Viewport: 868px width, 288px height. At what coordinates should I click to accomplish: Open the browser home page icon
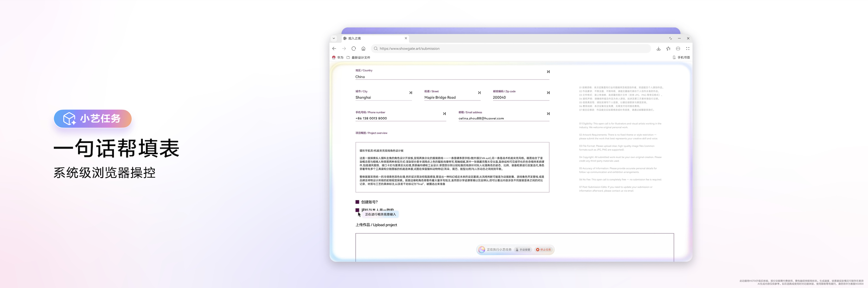pos(363,49)
